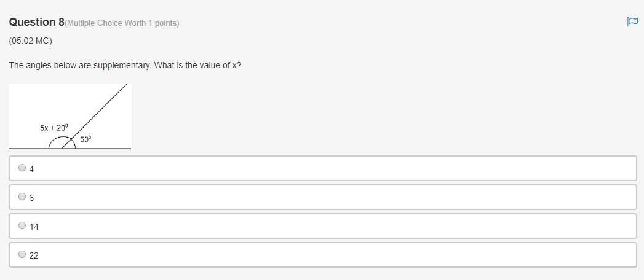Image resolution: width=644 pixels, height=280 pixels.
Task: Select the radio button for answer 4
Action: click(x=23, y=167)
